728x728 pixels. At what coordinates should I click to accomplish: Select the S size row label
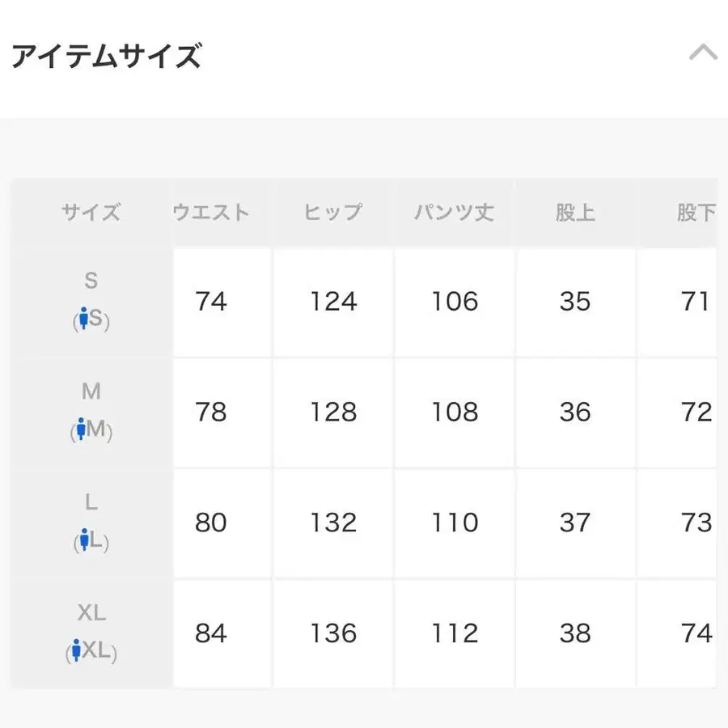91,281
